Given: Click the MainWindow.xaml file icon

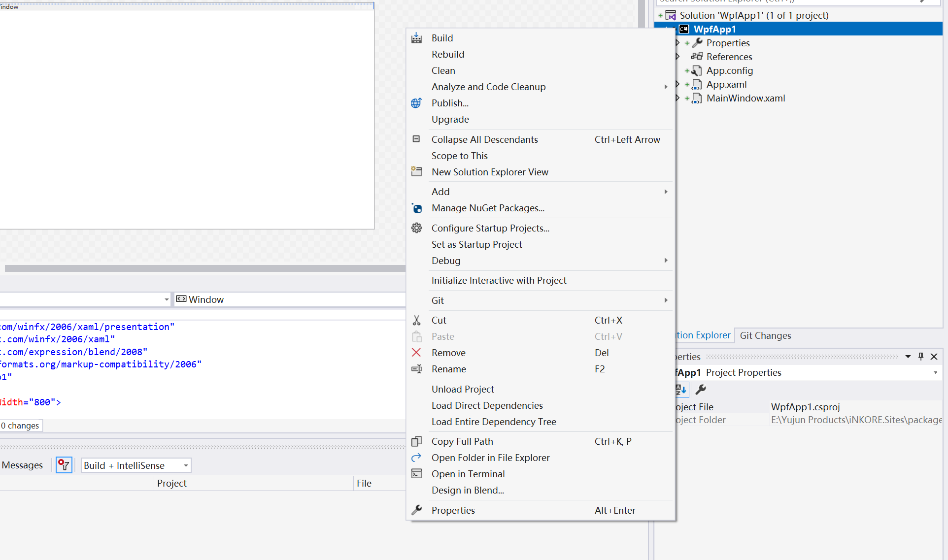Looking at the screenshot, I should (x=697, y=98).
